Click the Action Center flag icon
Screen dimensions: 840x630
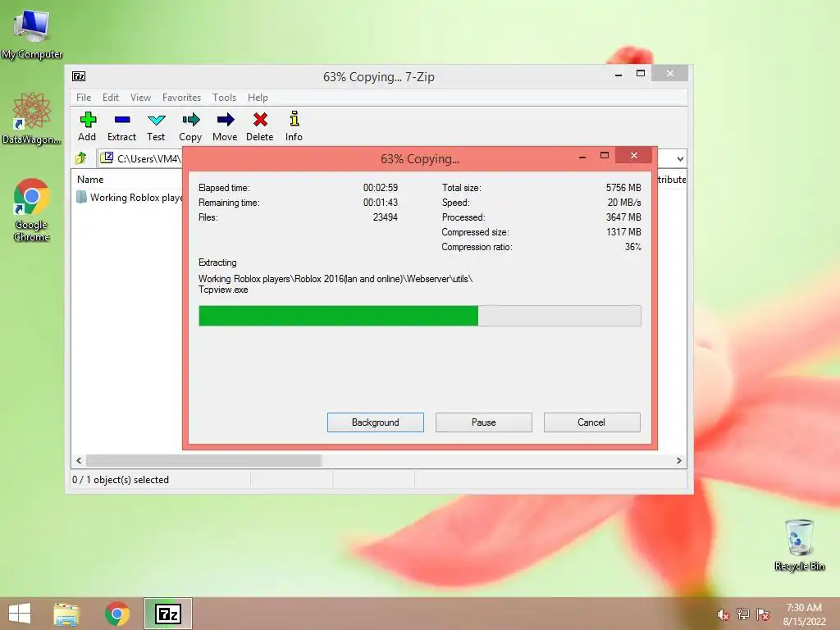(x=763, y=614)
